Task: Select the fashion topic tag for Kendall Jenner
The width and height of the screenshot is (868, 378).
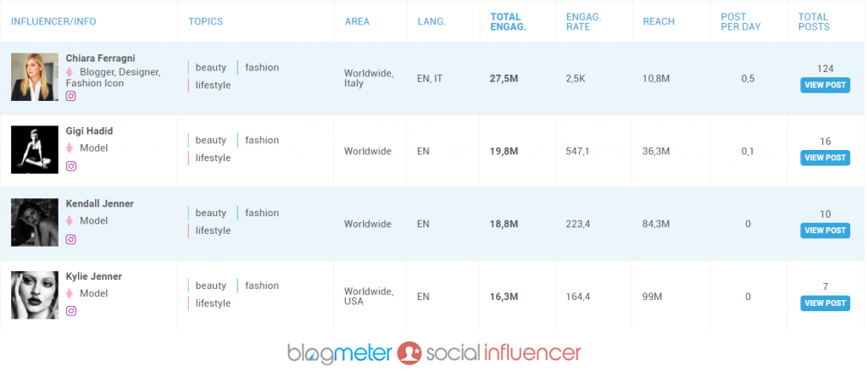Action: (262, 214)
